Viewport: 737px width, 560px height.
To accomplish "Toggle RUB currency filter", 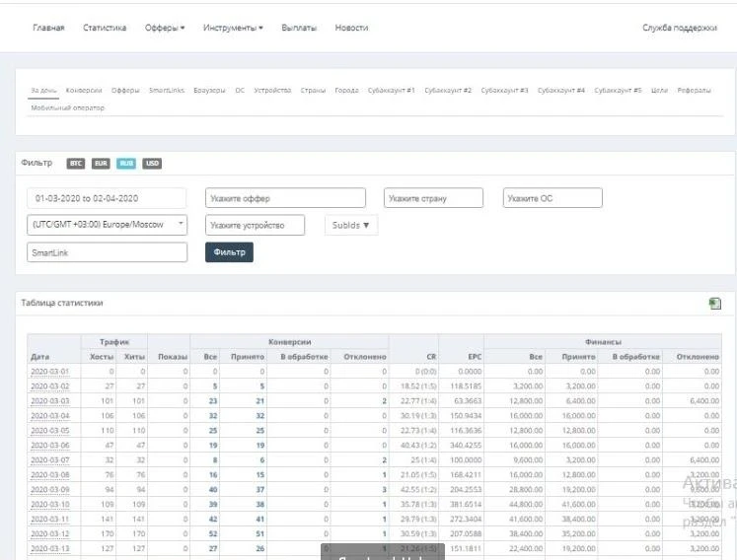I will coord(126,163).
